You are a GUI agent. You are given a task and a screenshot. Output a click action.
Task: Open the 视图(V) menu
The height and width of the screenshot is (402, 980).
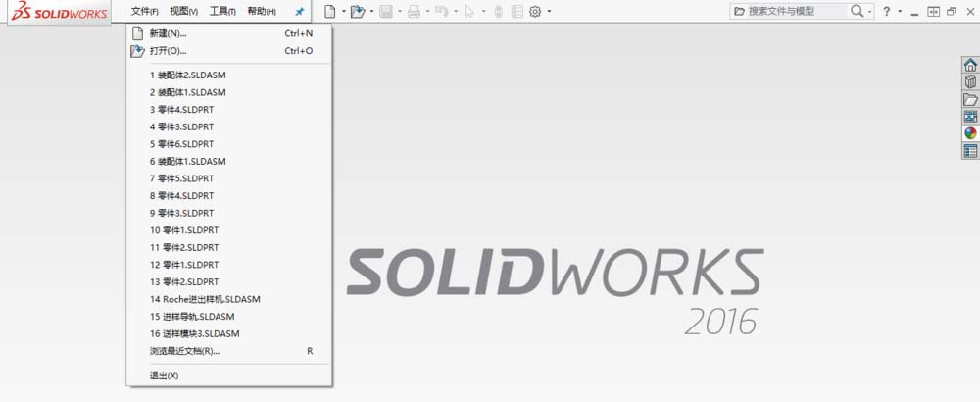(184, 11)
